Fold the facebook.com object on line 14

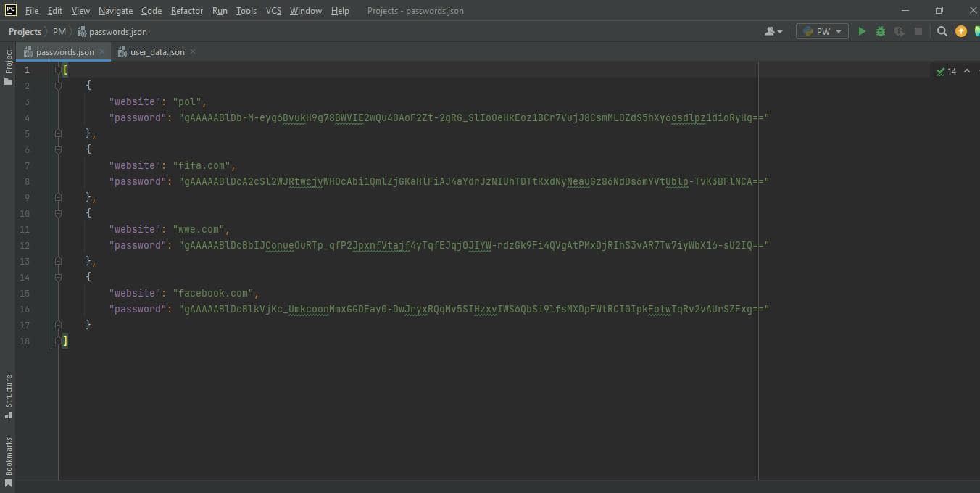pyautogui.click(x=58, y=278)
